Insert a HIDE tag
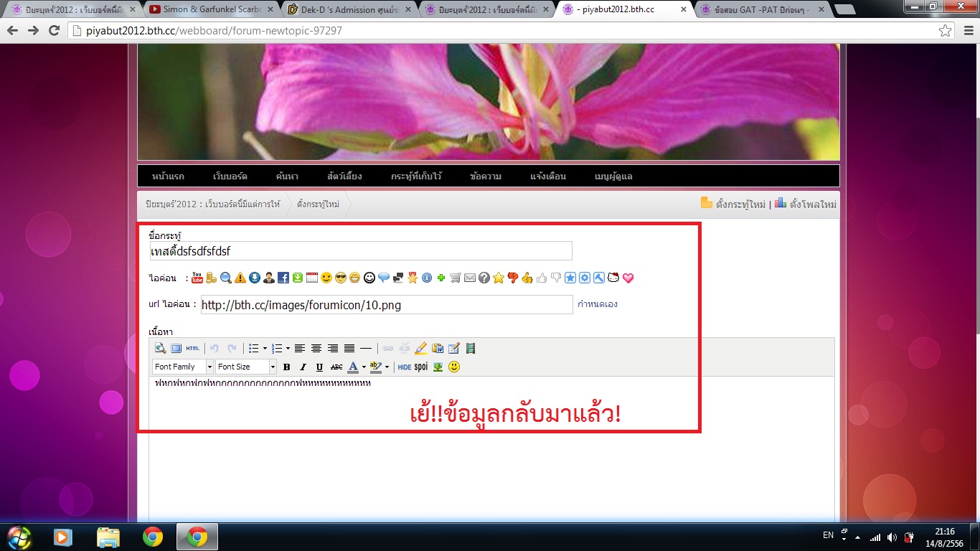The height and width of the screenshot is (551, 980). pyautogui.click(x=405, y=367)
